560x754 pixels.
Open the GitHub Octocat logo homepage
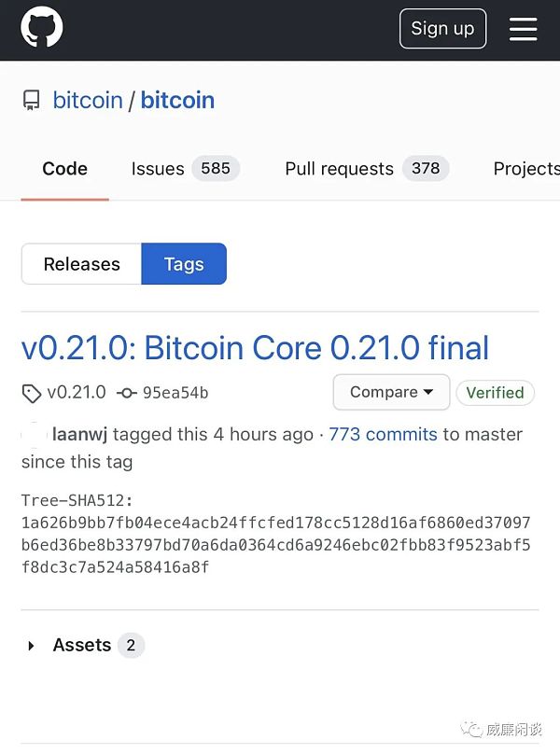[42, 27]
